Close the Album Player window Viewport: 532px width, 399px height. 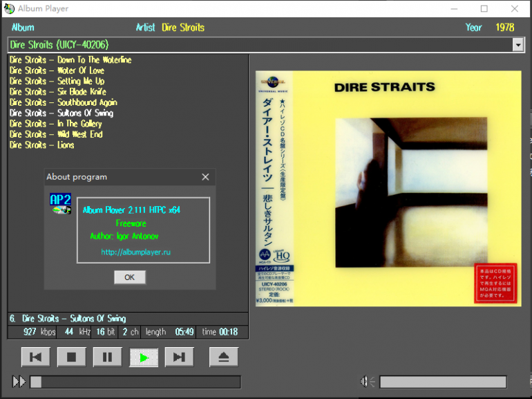514,8
